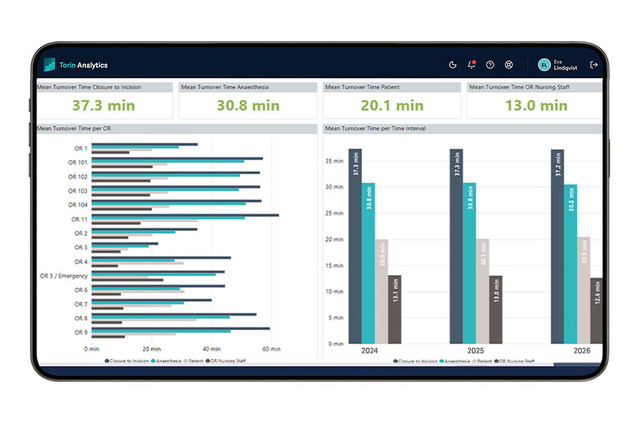Click the 2026 Closure to Incision bar 37.2 min
This screenshot has height=427, width=640.
point(558,247)
